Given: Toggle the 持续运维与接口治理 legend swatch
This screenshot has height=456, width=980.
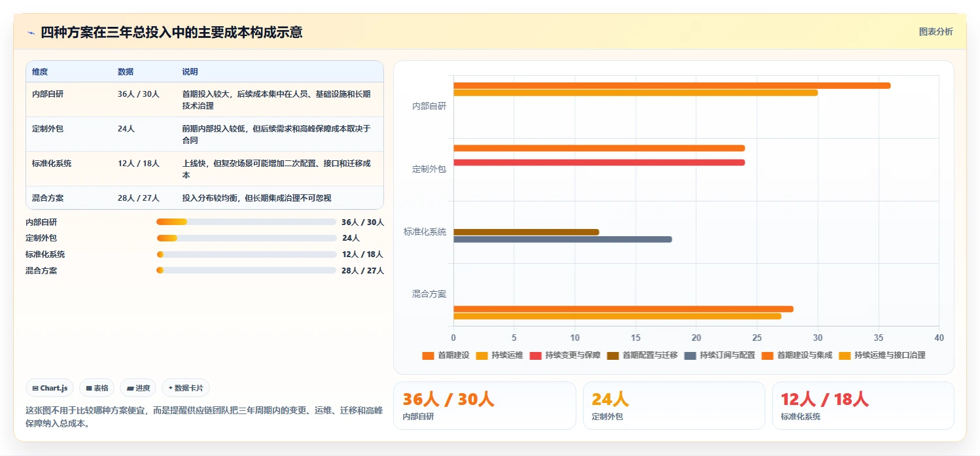Looking at the screenshot, I should [845, 355].
